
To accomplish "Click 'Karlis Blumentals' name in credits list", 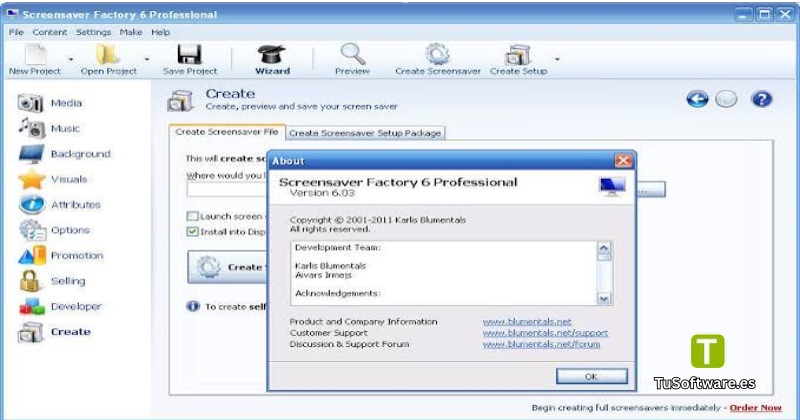I will click(330, 266).
